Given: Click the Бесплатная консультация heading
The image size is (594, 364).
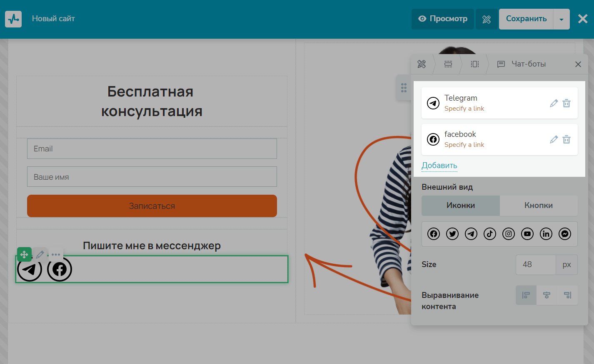Looking at the screenshot, I should point(152,101).
